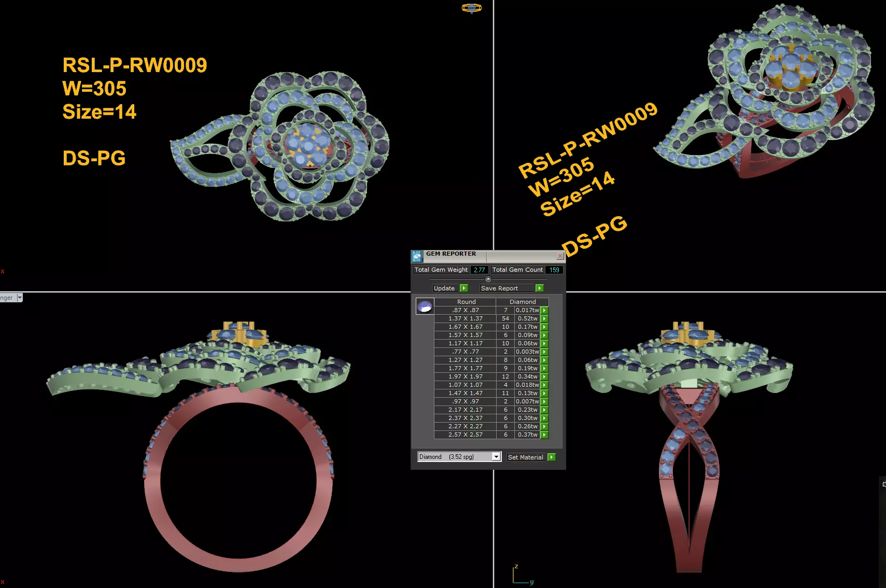Click green arrow for .87 X .87 row
This screenshot has width=886, height=588.
pyautogui.click(x=544, y=311)
